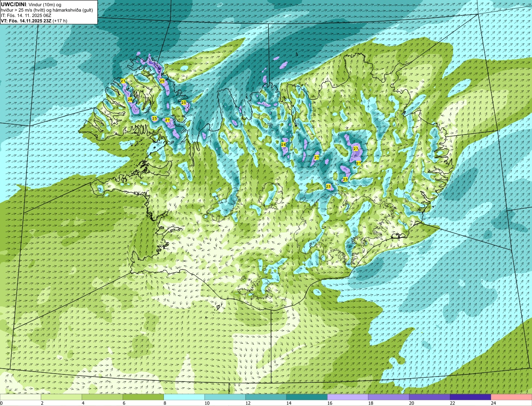Click the 2–4 m/s legend color swatch
This screenshot has width=532, height=406.
pos(62,397)
